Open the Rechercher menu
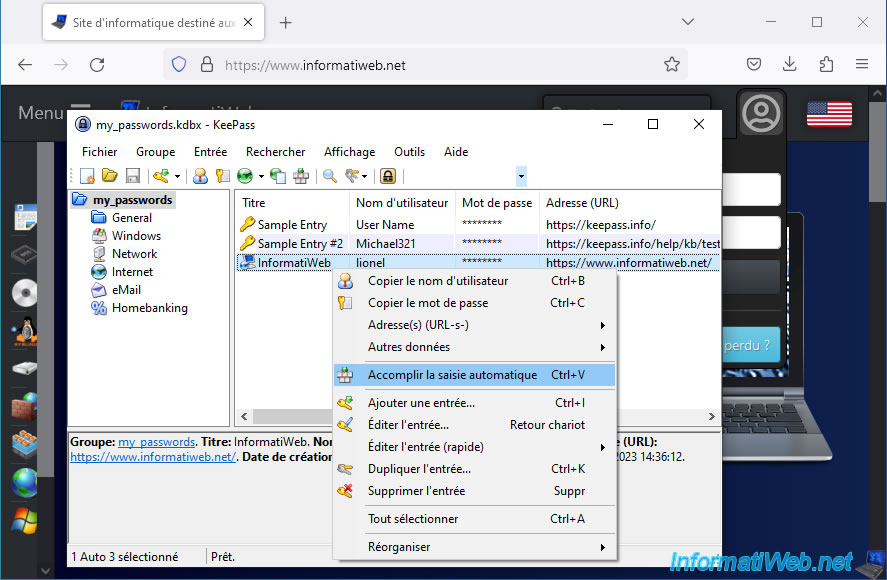The width and height of the screenshot is (887, 580). pyautogui.click(x=275, y=152)
